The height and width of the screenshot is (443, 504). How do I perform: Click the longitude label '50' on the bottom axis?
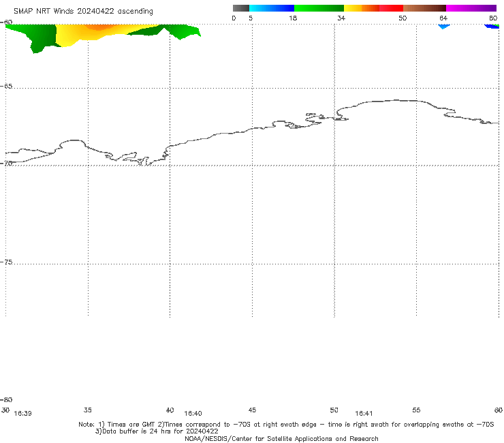[x=334, y=410]
